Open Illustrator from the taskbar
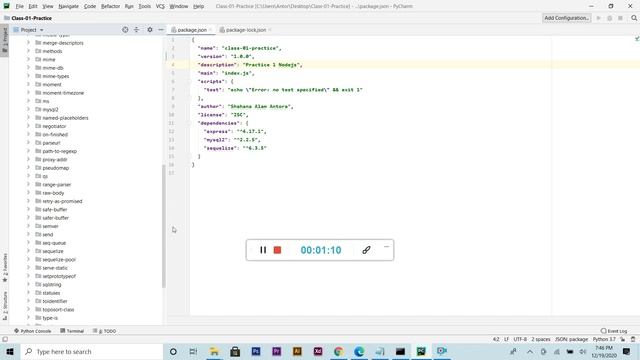The image size is (640, 360). coord(297,351)
